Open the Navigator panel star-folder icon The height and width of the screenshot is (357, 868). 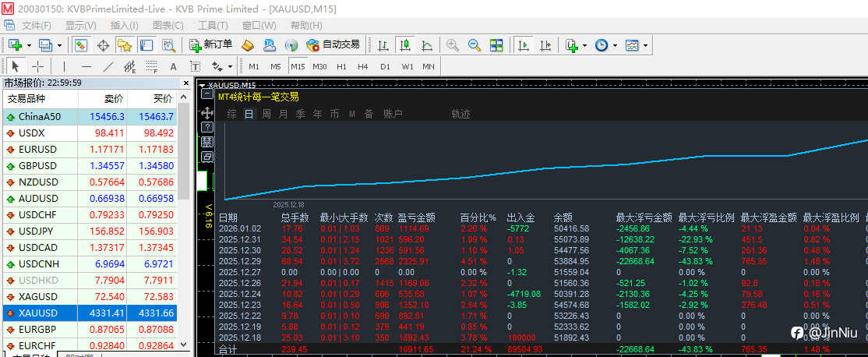pyautogui.click(x=124, y=45)
